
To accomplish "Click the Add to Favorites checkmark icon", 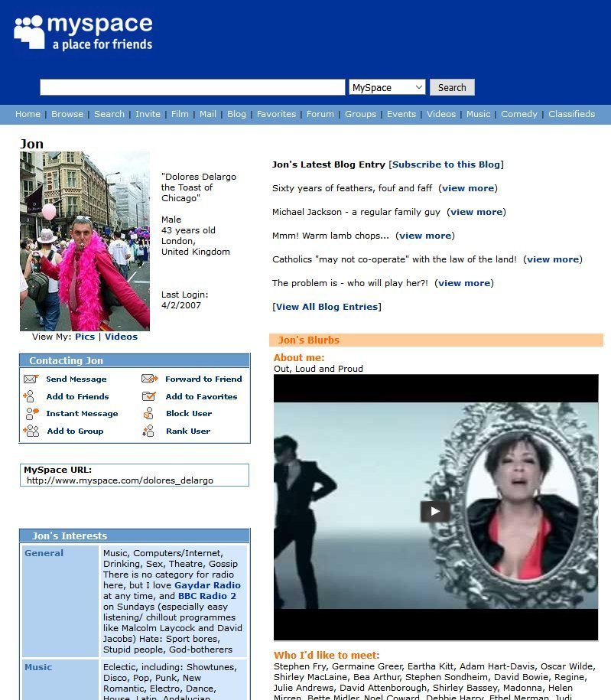I will pos(148,396).
